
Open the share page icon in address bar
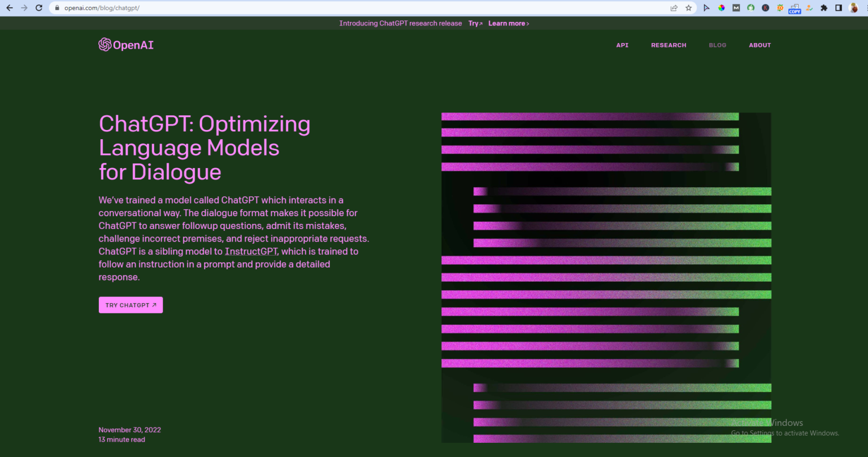[674, 8]
